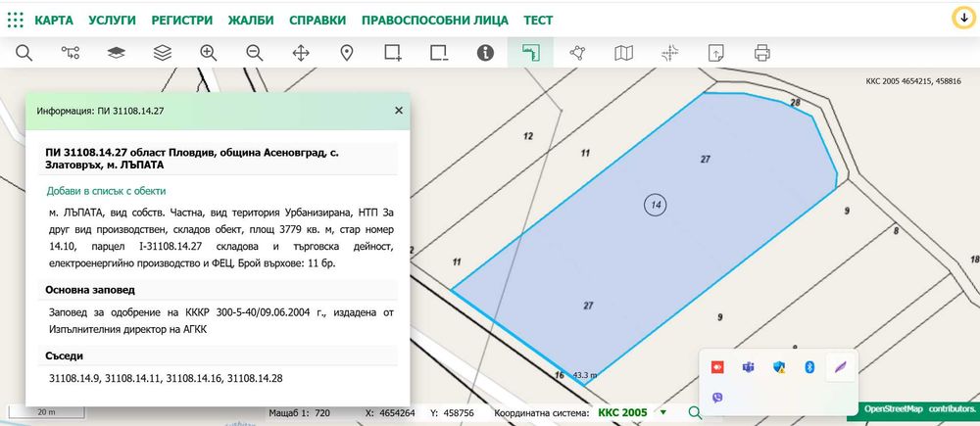Open the purple feather tray icon
The height and width of the screenshot is (426, 980).
[841, 366]
